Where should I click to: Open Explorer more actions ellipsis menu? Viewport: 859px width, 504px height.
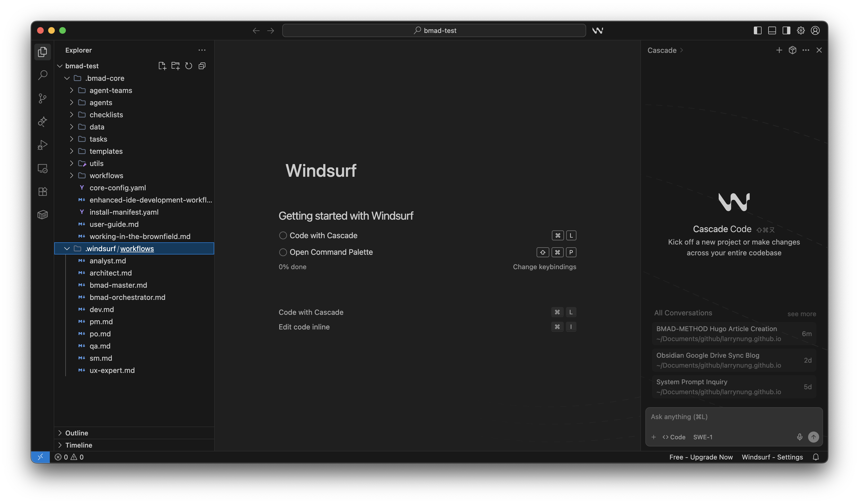[202, 50]
